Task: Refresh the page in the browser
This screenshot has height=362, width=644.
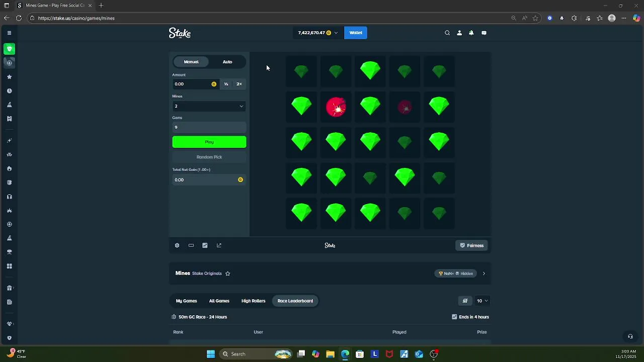Action: pyautogui.click(x=19, y=18)
